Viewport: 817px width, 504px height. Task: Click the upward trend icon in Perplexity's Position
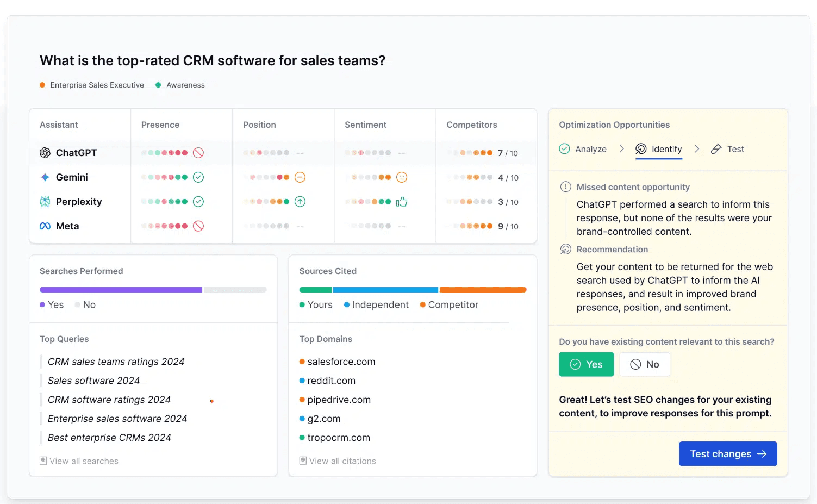[x=300, y=201]
